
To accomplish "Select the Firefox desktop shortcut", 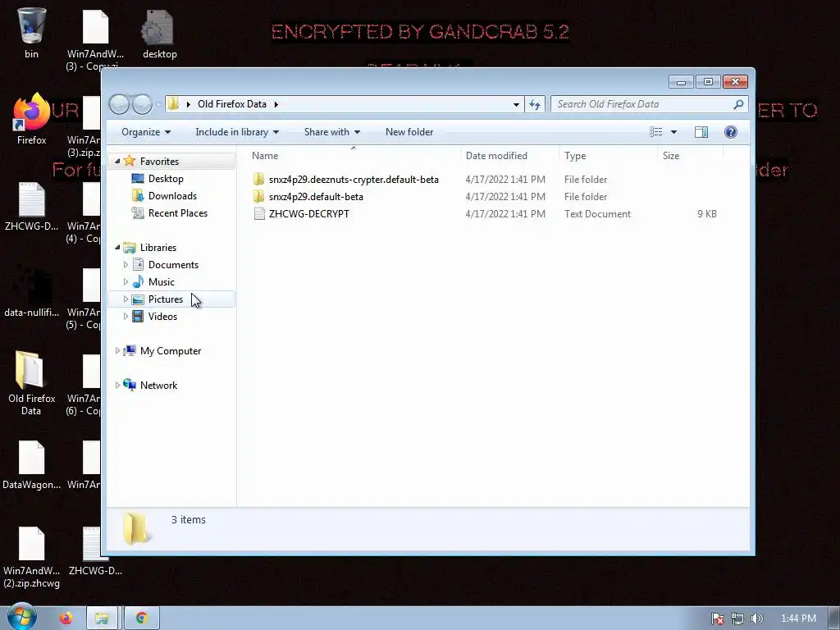I will click(31, 119).
